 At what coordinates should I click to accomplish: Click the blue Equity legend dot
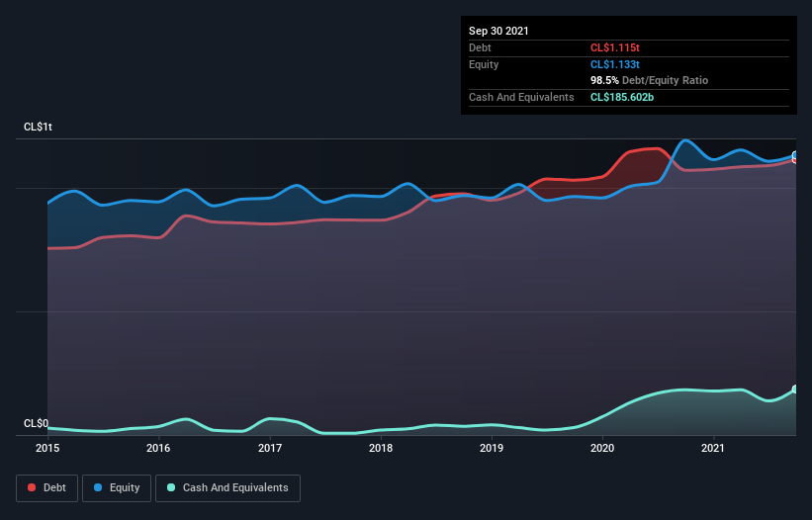pyautogui.click(x=98, y=487)
